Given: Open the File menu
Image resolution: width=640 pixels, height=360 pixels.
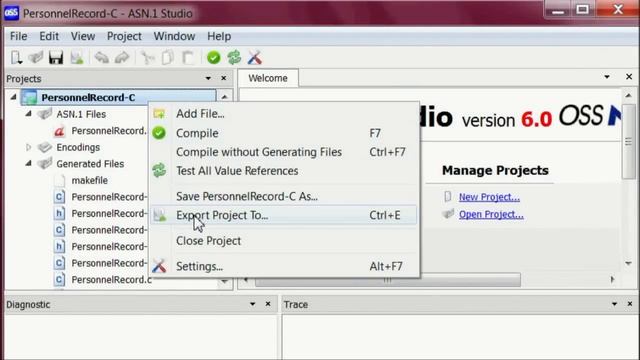Looking at the screenshot, I should [18, 36].
